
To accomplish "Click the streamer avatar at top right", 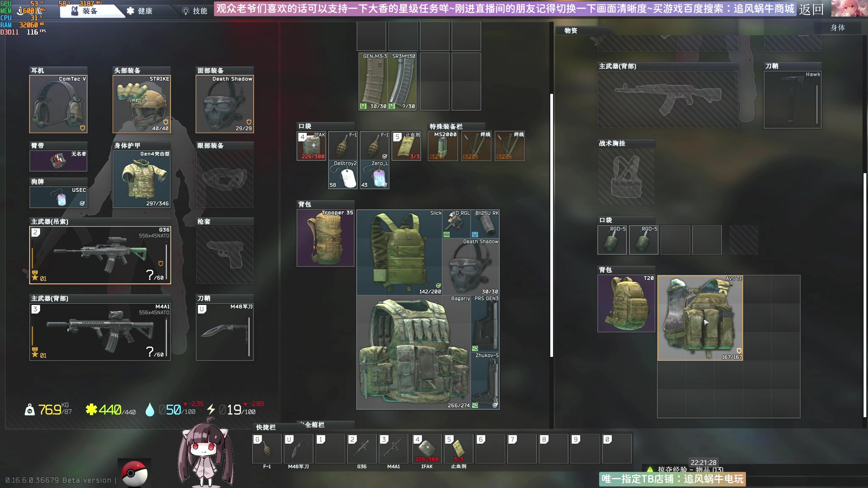I will click(849, 8).
